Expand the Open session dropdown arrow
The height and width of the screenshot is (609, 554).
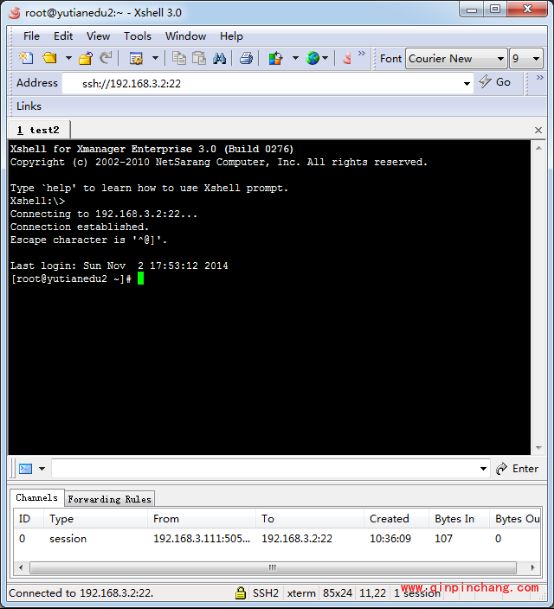69,59
